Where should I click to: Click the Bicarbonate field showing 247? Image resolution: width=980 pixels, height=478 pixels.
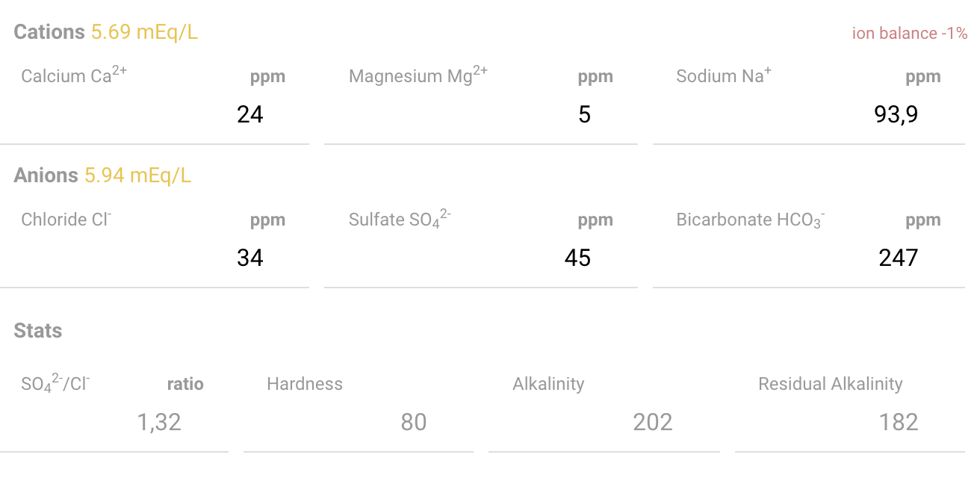(808, 258)
